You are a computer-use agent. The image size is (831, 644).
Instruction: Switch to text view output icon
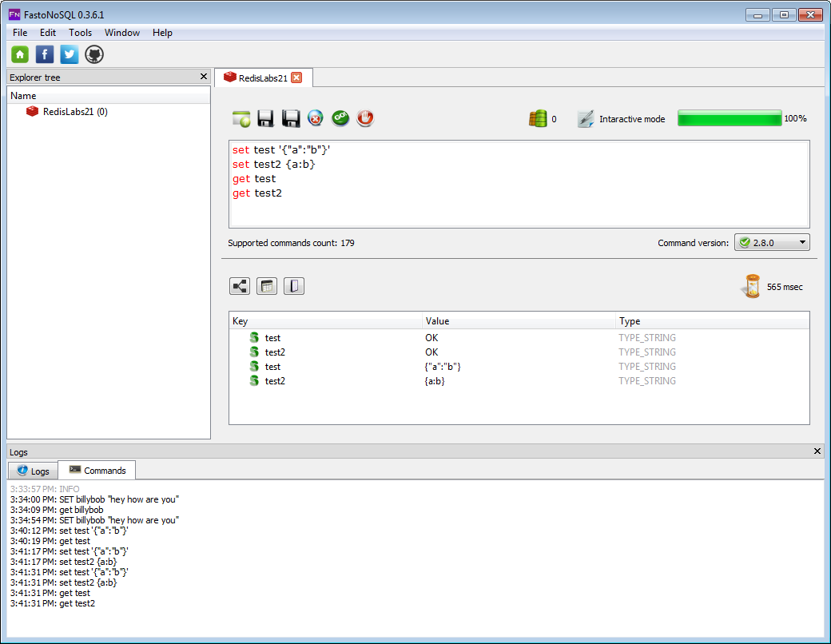pyautogui.click(x=294, y=286)
